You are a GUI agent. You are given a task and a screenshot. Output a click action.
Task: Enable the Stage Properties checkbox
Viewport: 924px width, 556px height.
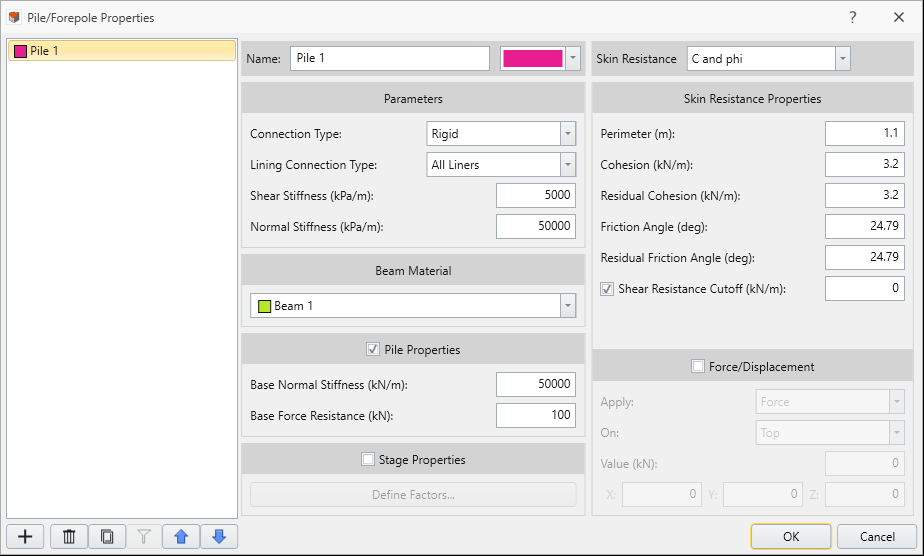pos(368,459)
